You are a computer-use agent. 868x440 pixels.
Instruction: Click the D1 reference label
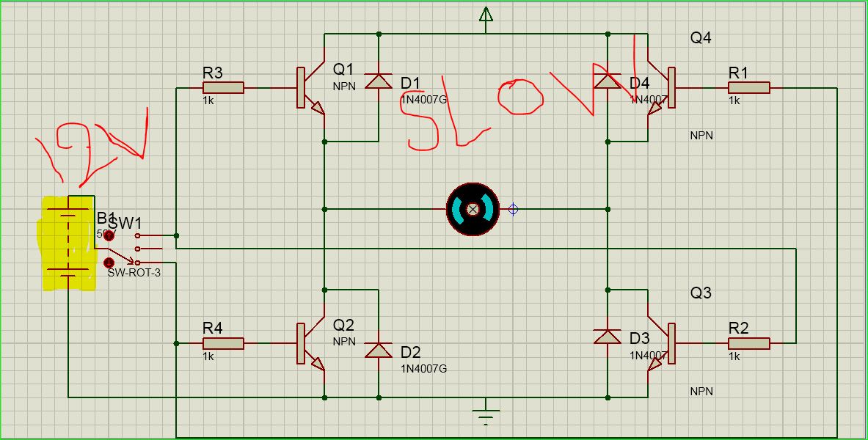[410, 83]
